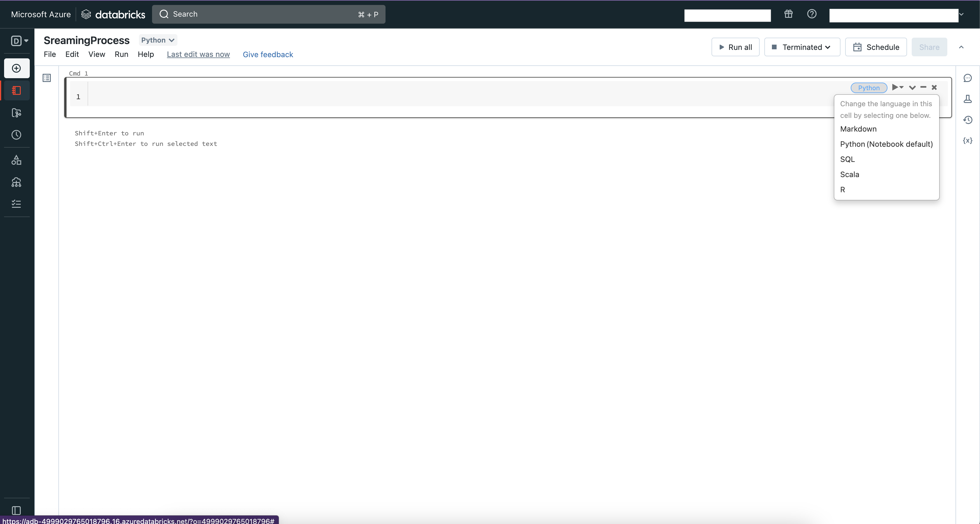Open the workspace switcher D icon

pyautogui.click(x=19, y=41)
